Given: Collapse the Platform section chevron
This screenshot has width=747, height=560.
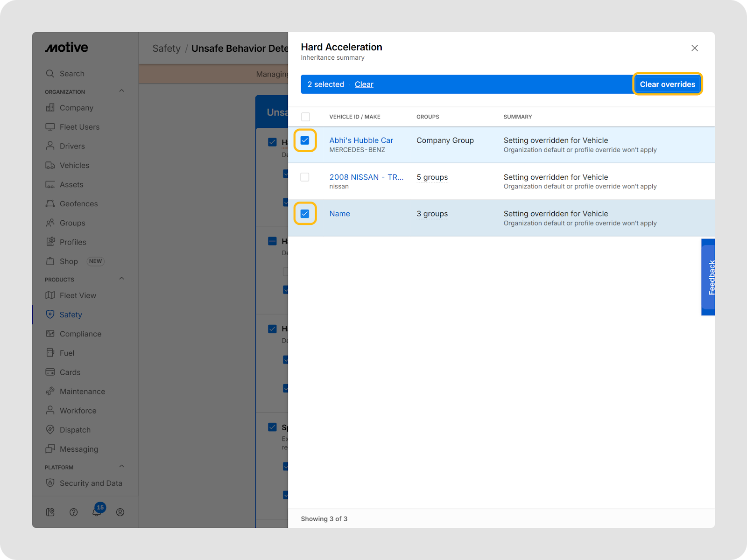Looking at the screenshot, I should pos(121,466).
